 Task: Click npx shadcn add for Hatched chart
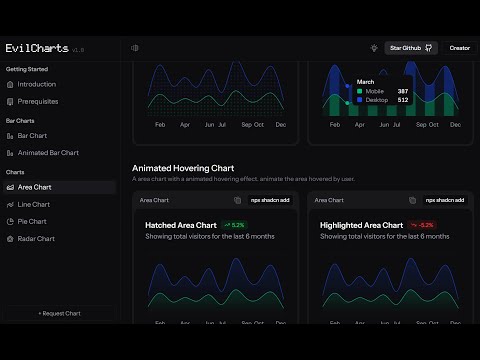point(270,200)
